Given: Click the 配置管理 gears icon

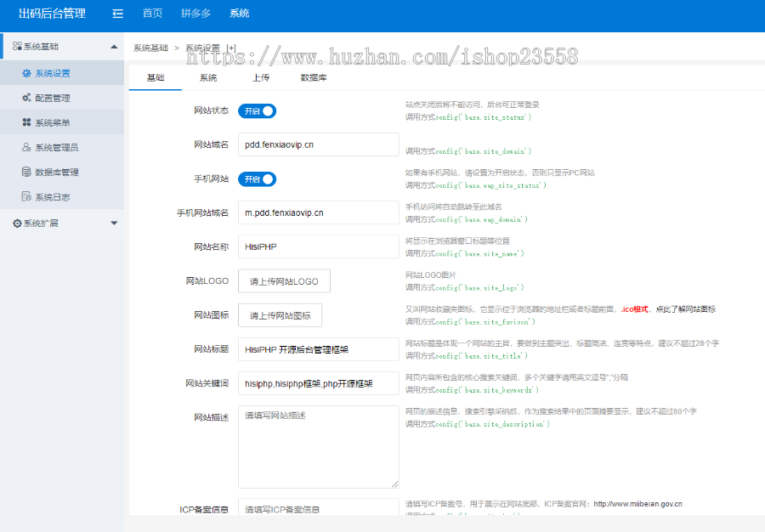Looking at the screenshot, I should tap(27, 98).
